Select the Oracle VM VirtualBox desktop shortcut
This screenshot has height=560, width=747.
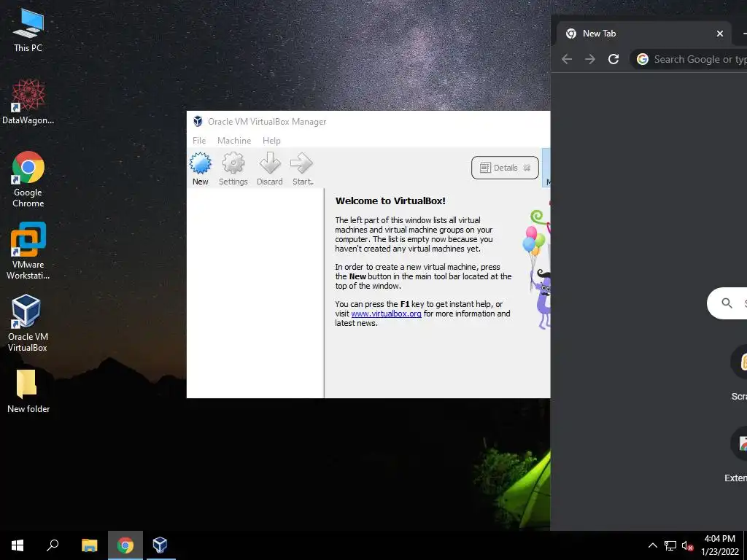tap(28, 324)
